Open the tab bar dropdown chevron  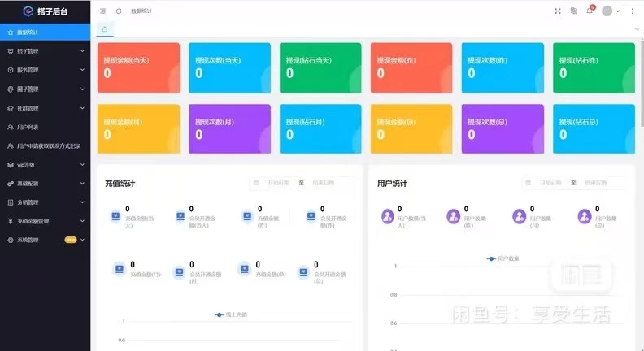pyautogui.click(x=637, y=29)
